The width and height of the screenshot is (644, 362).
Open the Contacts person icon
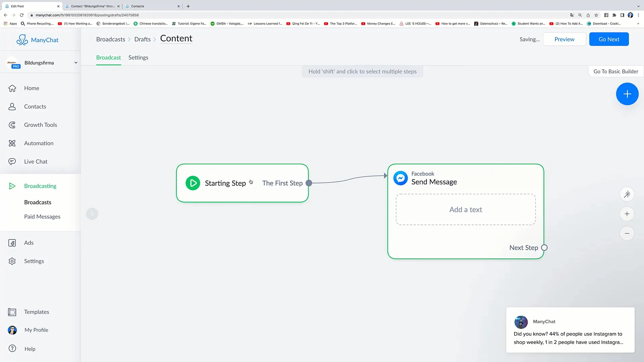[12, 107]
